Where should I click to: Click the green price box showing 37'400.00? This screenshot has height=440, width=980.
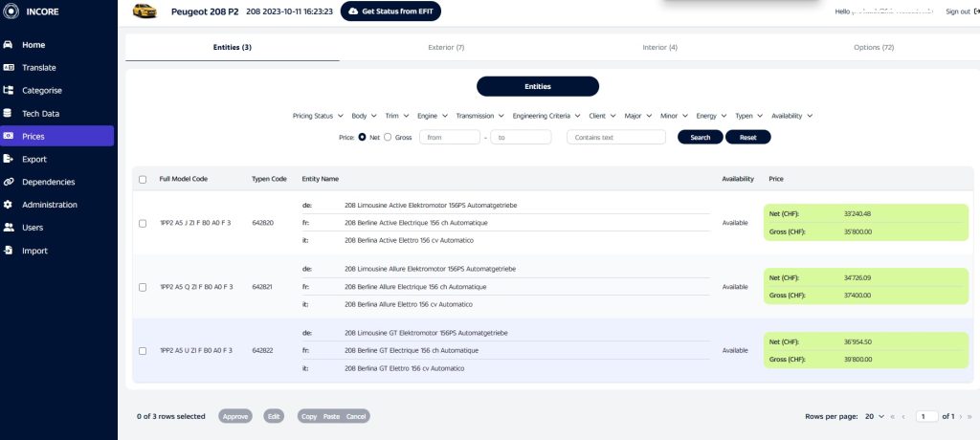click(865, 286)
